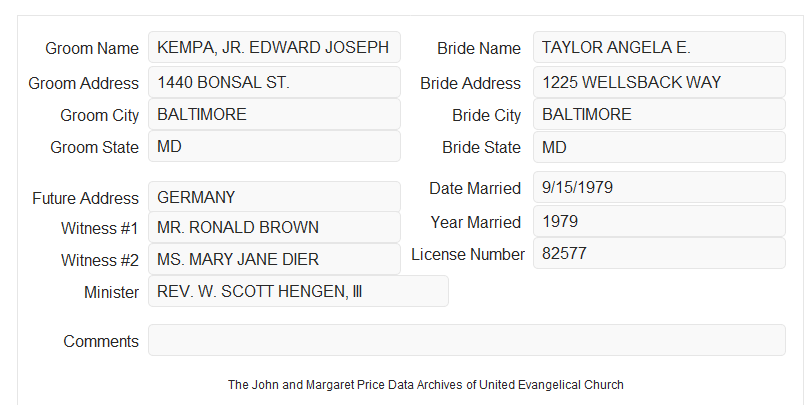
Task: Focus the Groom City field
Action: pos(274,114)
